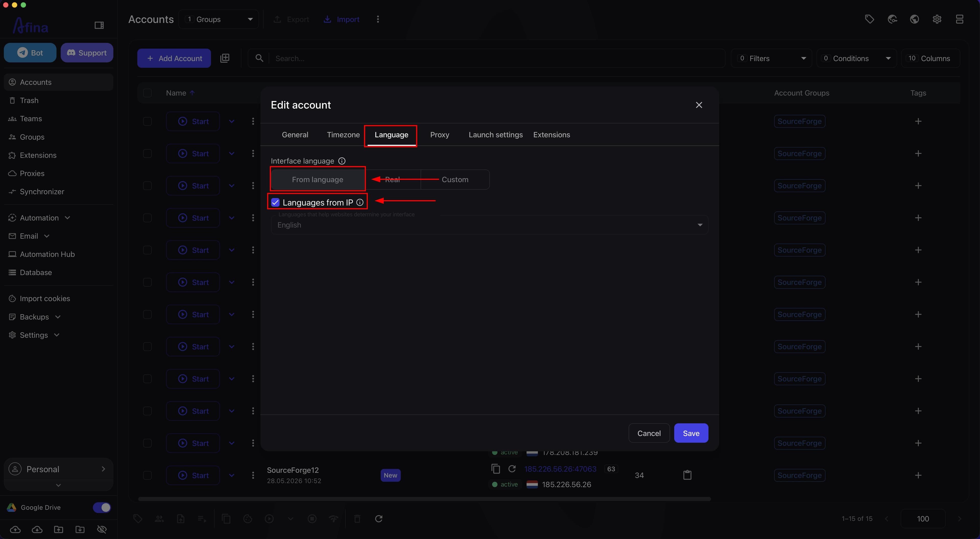Sort accounts by Name column

pyautogui.click(x=180, y=93)
